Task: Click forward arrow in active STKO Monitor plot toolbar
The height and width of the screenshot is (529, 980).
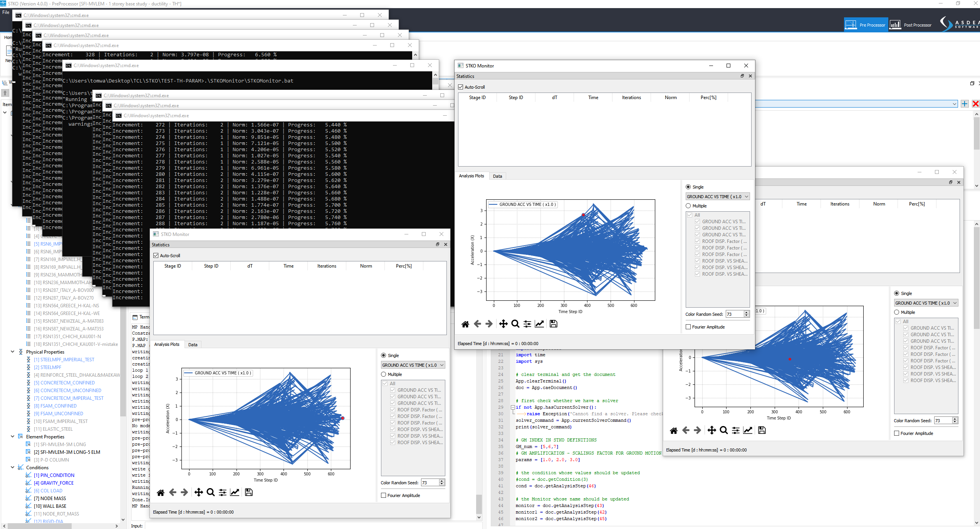Action: [x=489, y=324]
